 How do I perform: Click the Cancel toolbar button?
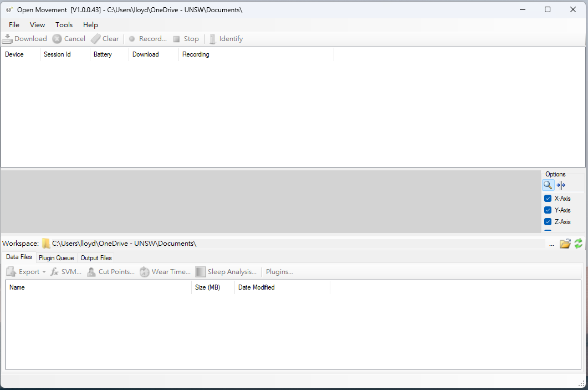[x=69, y=39]
